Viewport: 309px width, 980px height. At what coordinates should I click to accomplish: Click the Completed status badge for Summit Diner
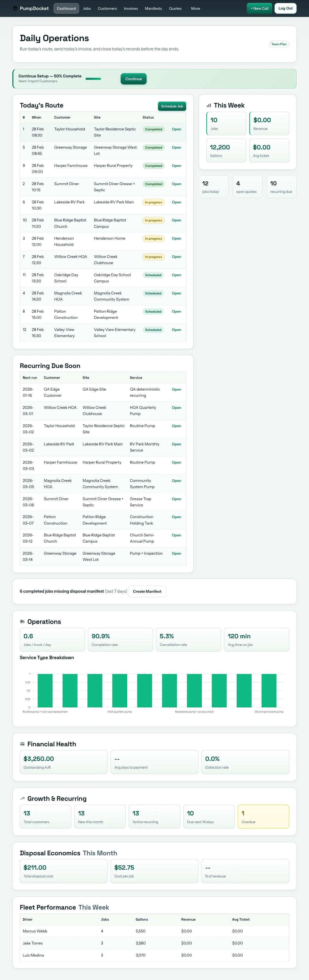(x=153, y=184)
